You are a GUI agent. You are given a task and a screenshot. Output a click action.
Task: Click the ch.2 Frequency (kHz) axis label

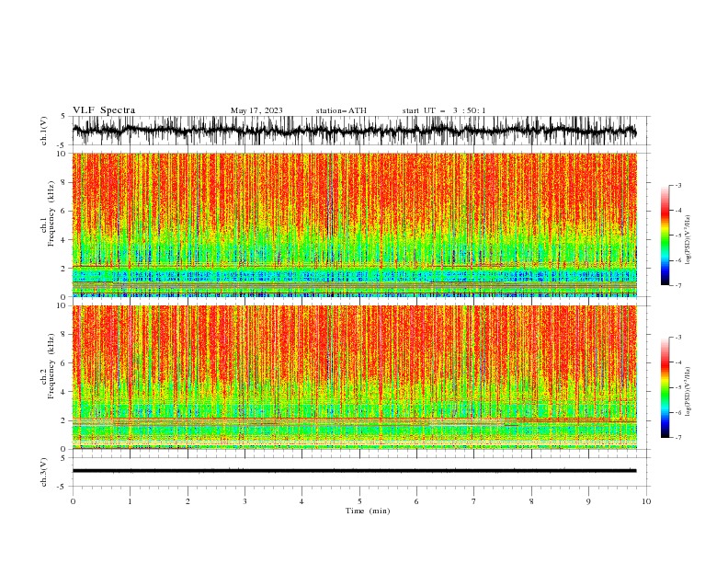tap(48, 366)
